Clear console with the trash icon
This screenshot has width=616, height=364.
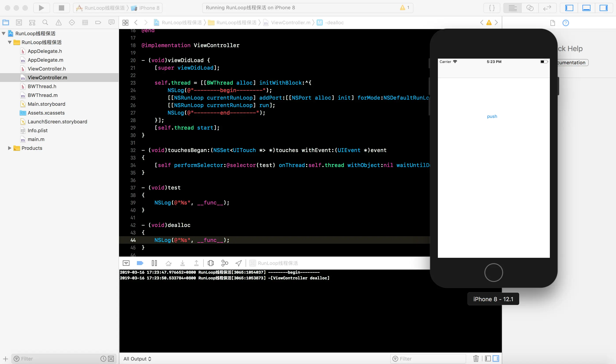tap(476, 359)
